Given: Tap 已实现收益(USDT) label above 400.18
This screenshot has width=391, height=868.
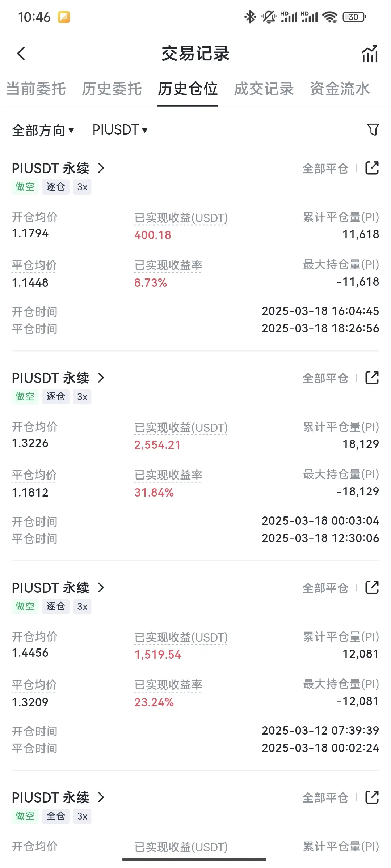Looking at the screenshot, I should [x=181, y=218].
